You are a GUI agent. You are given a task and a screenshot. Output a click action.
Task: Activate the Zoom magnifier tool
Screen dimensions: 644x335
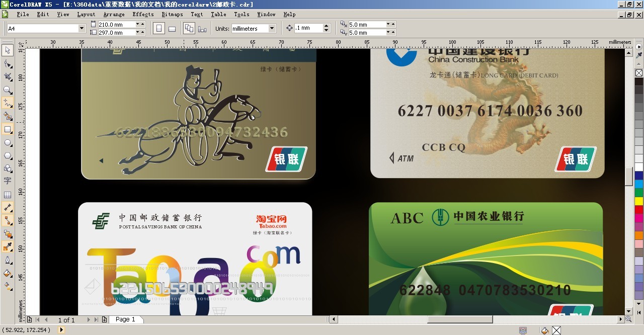pyautogui.click(x=8, y=90)
